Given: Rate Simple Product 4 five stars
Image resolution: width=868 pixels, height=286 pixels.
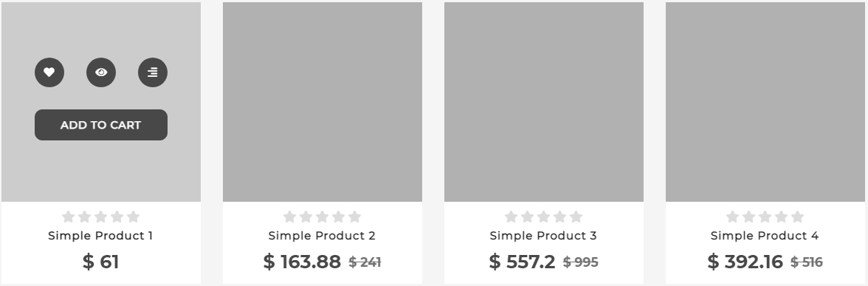Looking at the screenshot, I should pos(798,217).
